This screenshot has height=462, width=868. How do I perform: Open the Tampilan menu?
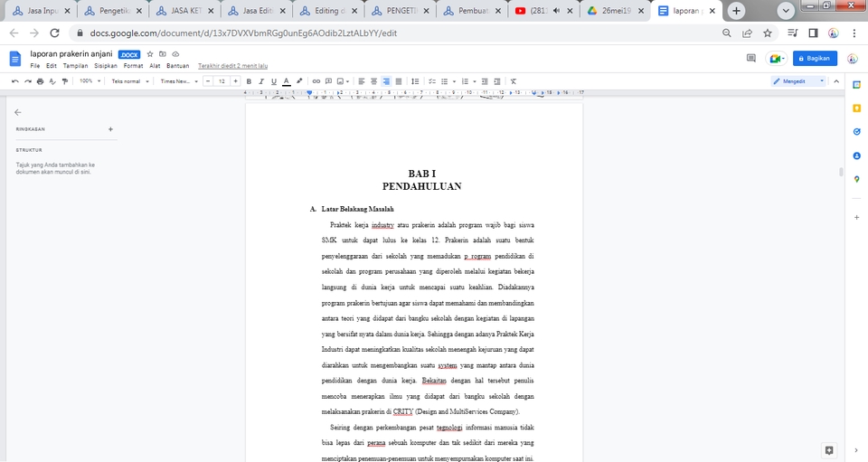75,66
